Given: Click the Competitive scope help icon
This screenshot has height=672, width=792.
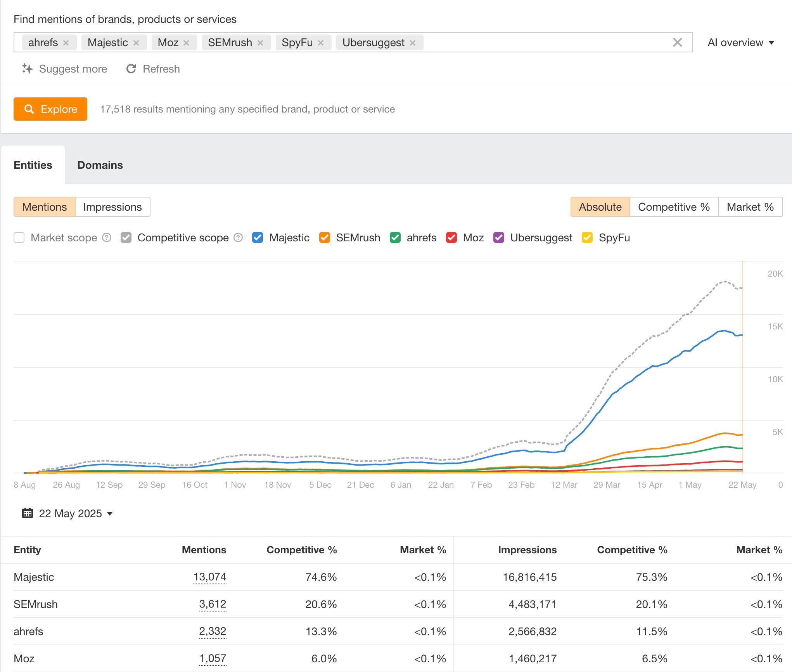Looking at the screenshot, I should pos(238,237).
